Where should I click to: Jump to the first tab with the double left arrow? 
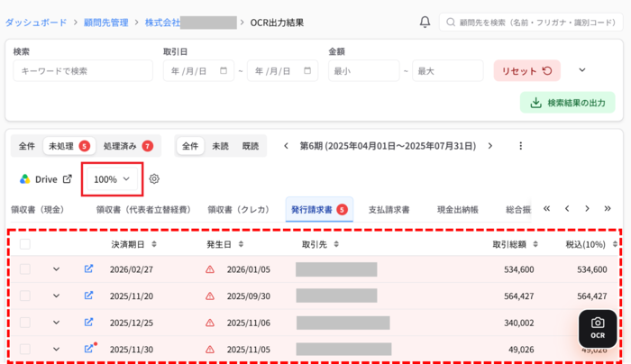pyautogui.click(x=546, y=208)
